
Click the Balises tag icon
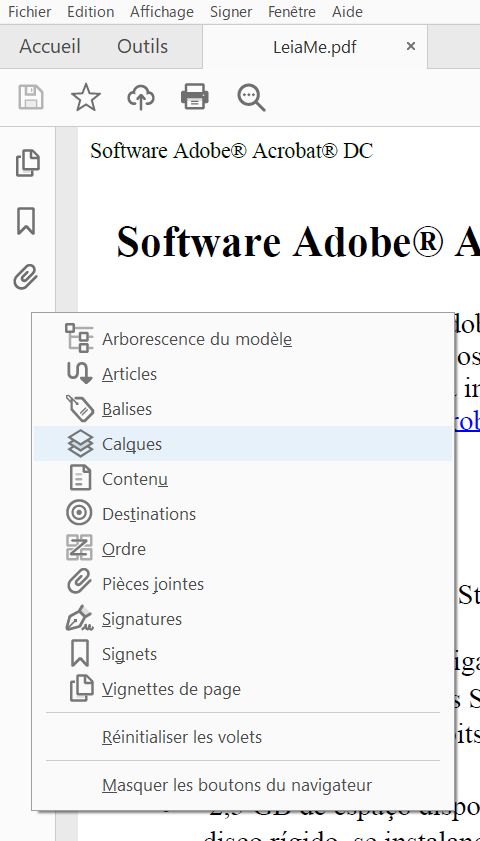[79, 408]
